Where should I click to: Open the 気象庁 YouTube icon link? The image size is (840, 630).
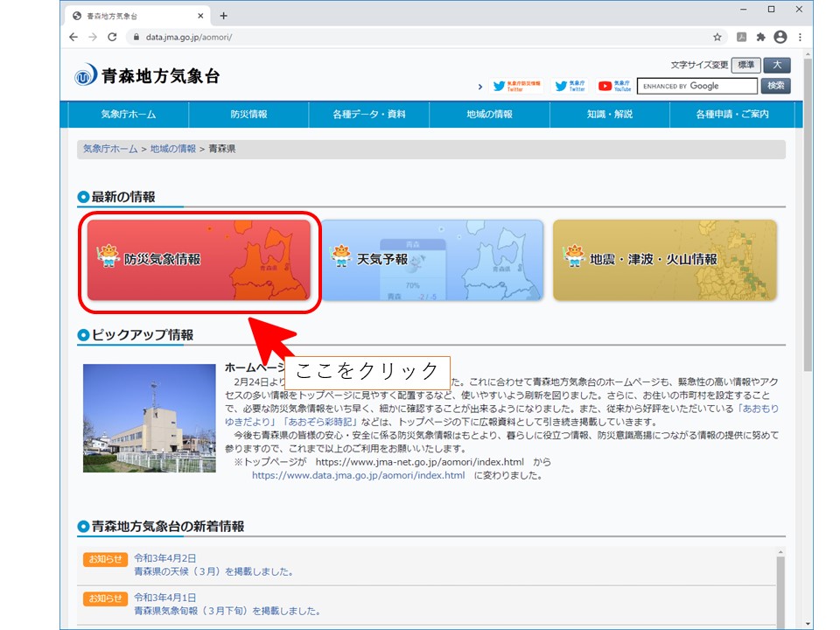tap(614, 86)
